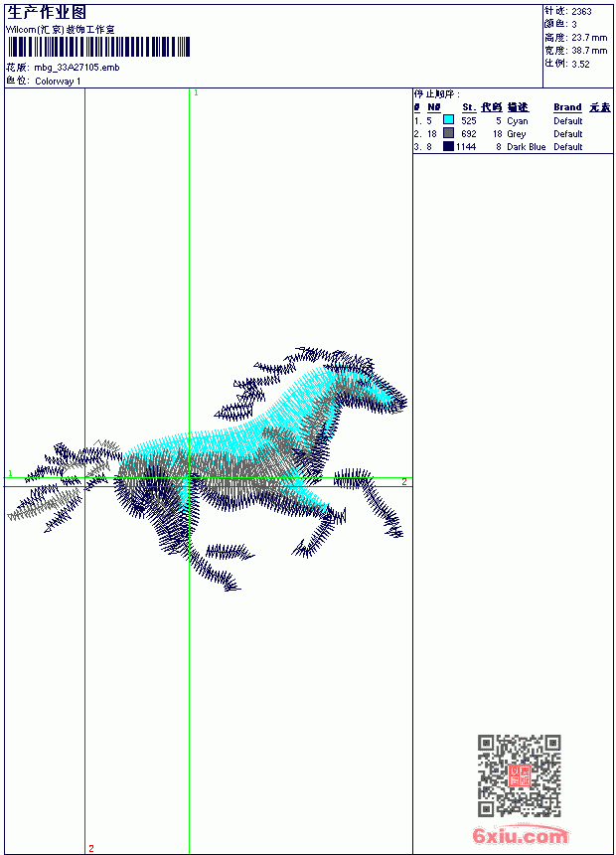
Task: Click the barcode under the studio name
Action: pyautogui.click(x=98, y=47)
